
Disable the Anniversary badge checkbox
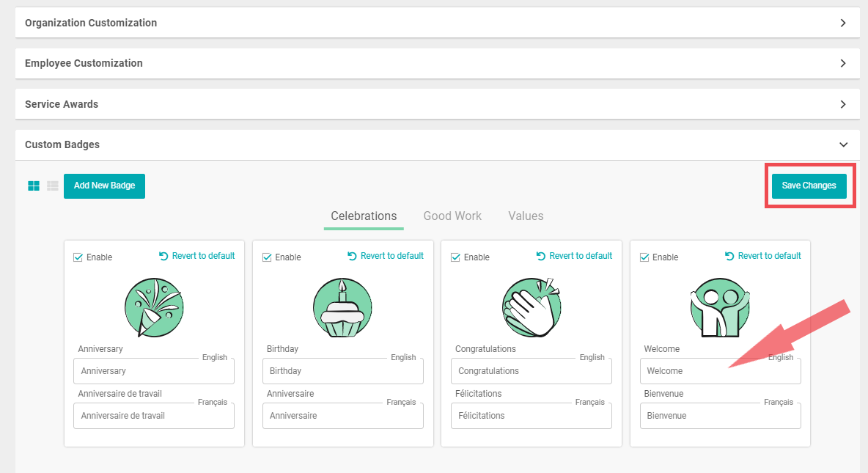pos(78,257)
